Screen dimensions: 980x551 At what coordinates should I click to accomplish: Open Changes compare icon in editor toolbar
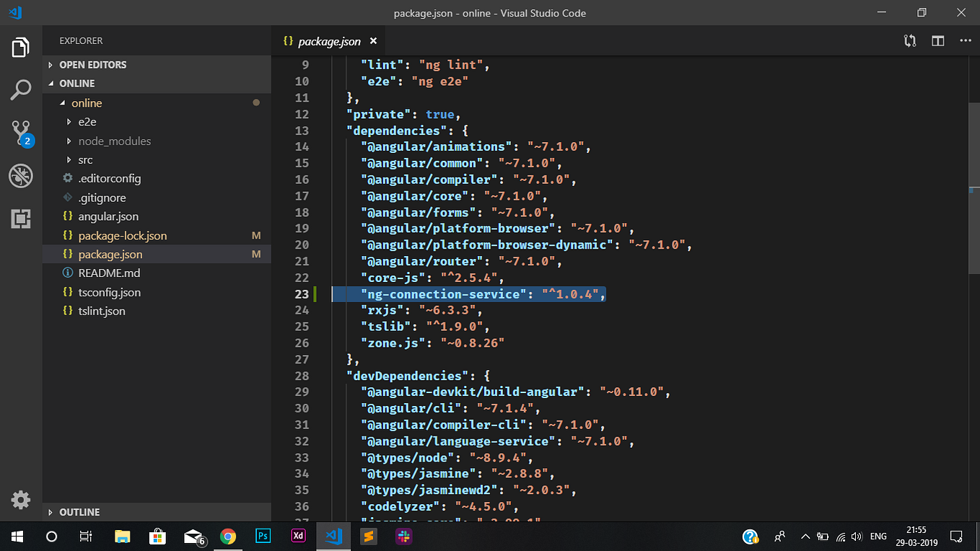[910, 41]
